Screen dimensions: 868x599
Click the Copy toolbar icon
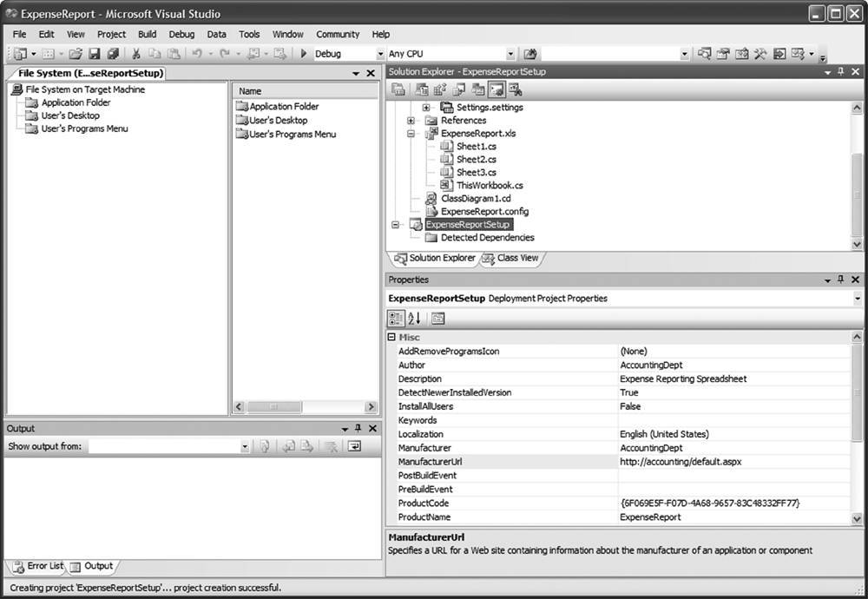point(155,54)
